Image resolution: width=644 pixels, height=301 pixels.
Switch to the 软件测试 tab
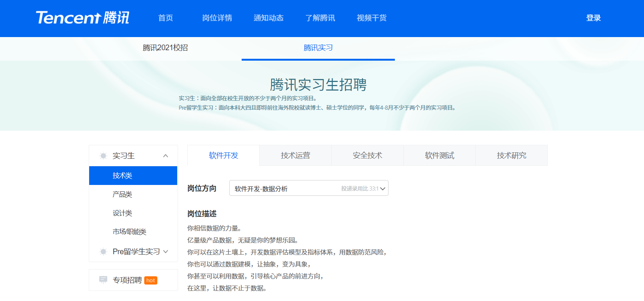[x=439, y=155]
